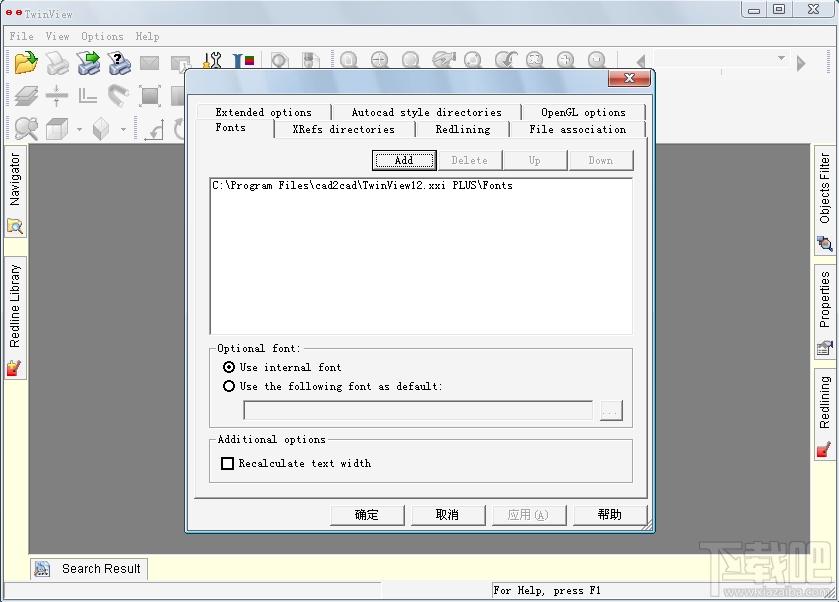The height and width of the screenshot is (602, 839).
Task: Switch to the OpenGL options tab
Action: click(x=583, y=112)
